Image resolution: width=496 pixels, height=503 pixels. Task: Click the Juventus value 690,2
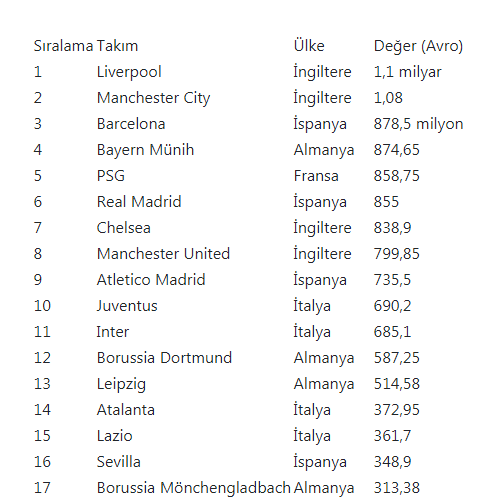pos(392,306)
